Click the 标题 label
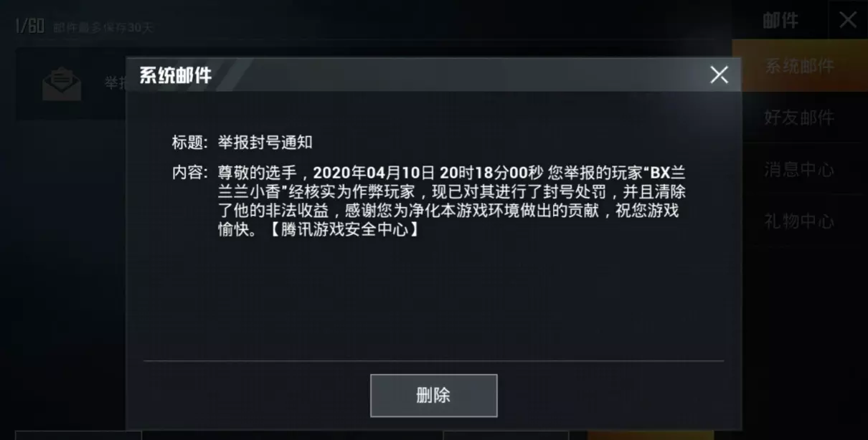The width and height of the screenshot is (868, 440). (x=190, y=142)
